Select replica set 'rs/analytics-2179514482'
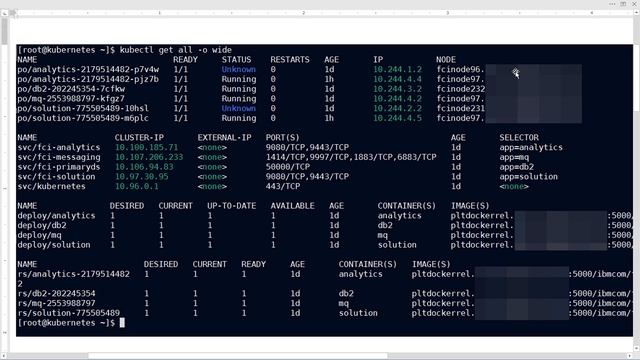 tap(73, 274)
